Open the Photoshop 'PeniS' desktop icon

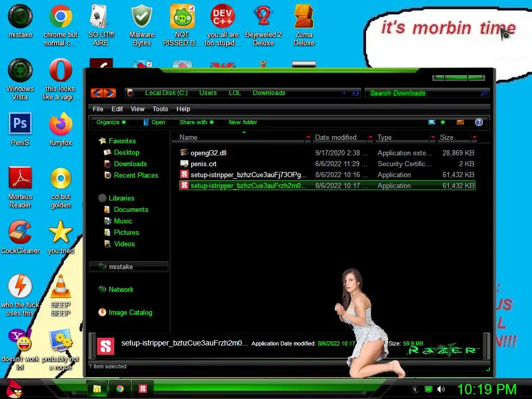[20, 129]
